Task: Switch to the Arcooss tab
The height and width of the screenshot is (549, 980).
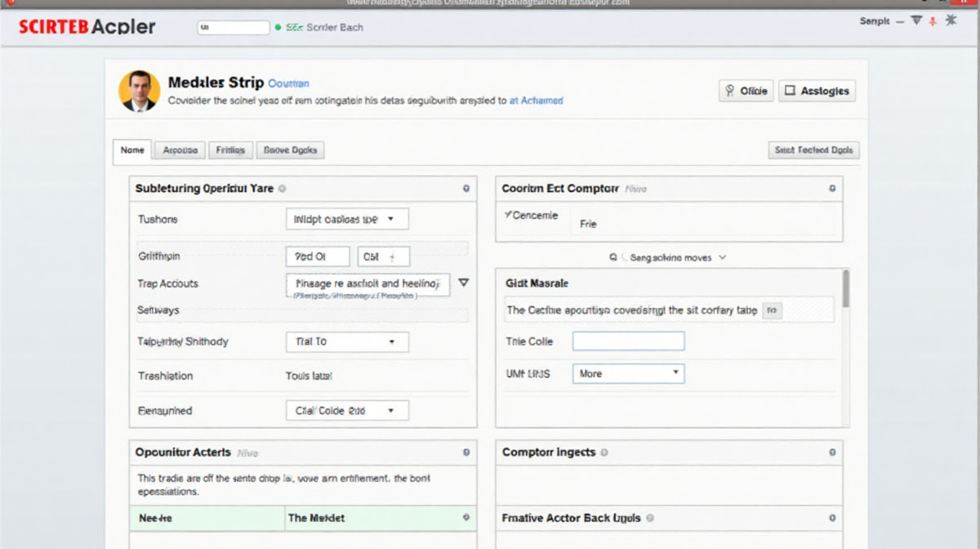Action: 180,150
